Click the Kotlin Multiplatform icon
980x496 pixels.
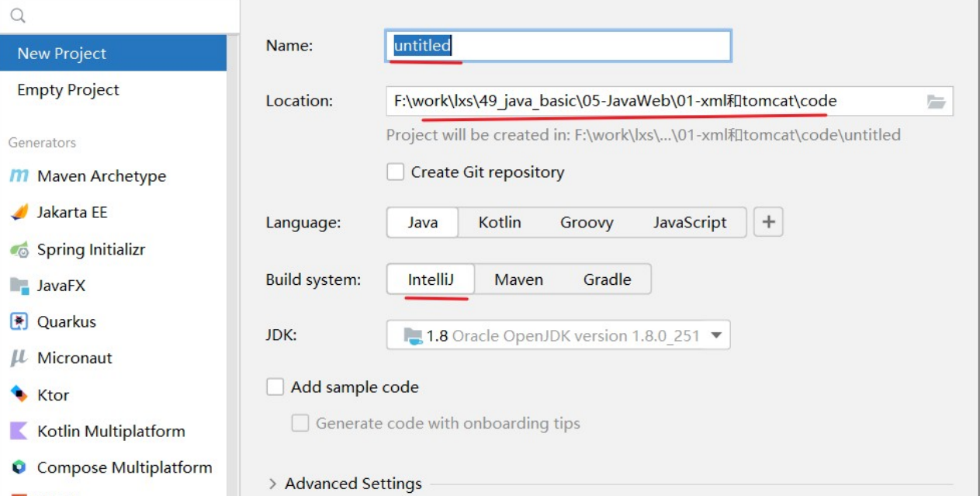[x=19, y=431]
